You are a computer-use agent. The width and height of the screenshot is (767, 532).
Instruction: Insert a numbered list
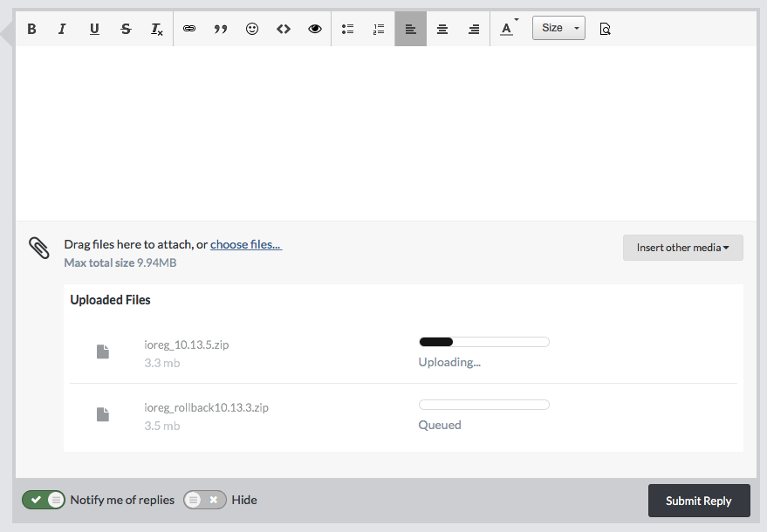click(379, 29)
